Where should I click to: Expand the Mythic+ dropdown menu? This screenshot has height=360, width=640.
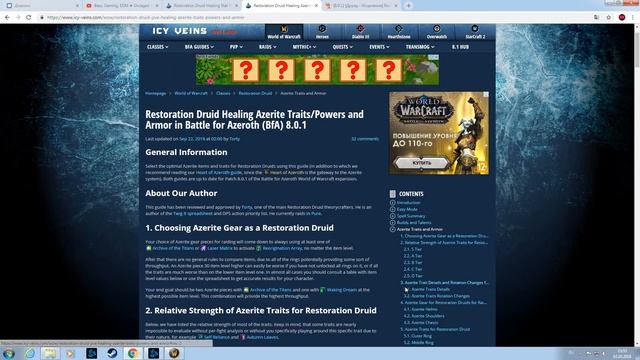click(304, 47)
